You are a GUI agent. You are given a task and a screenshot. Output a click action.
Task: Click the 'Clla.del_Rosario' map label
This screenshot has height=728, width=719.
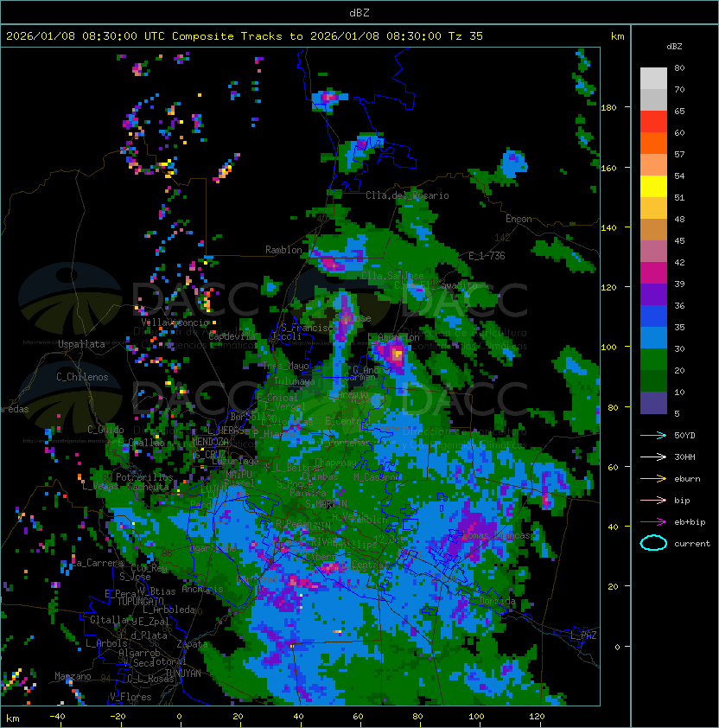(x=407, y=195)
